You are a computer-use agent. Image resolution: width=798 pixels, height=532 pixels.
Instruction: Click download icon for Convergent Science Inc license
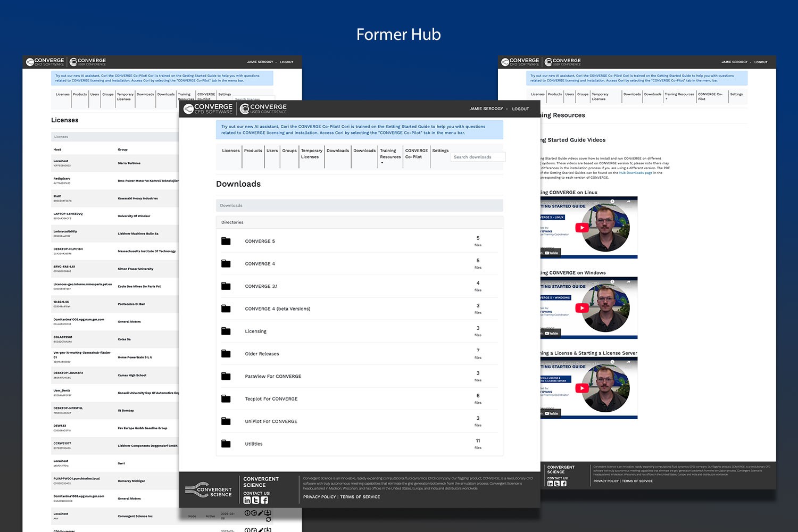coord(268,513)
